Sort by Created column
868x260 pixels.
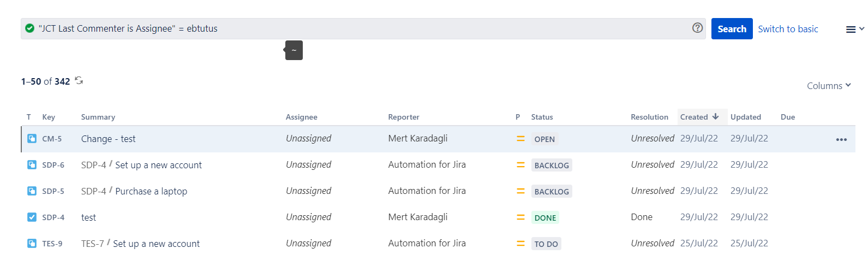click(x=694, y=117)
